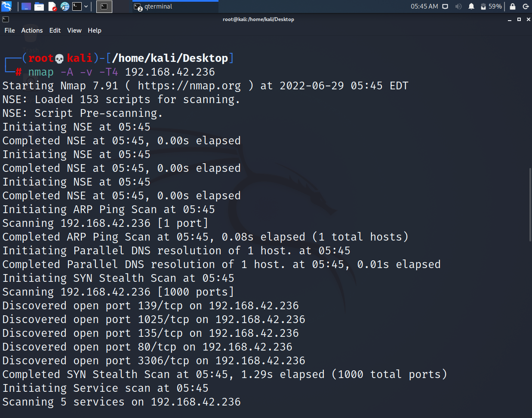Expand the terminal launcher dropdown arrow
Image resolution: width=532 pixels, height=418 pixels.
pos(86,6)
